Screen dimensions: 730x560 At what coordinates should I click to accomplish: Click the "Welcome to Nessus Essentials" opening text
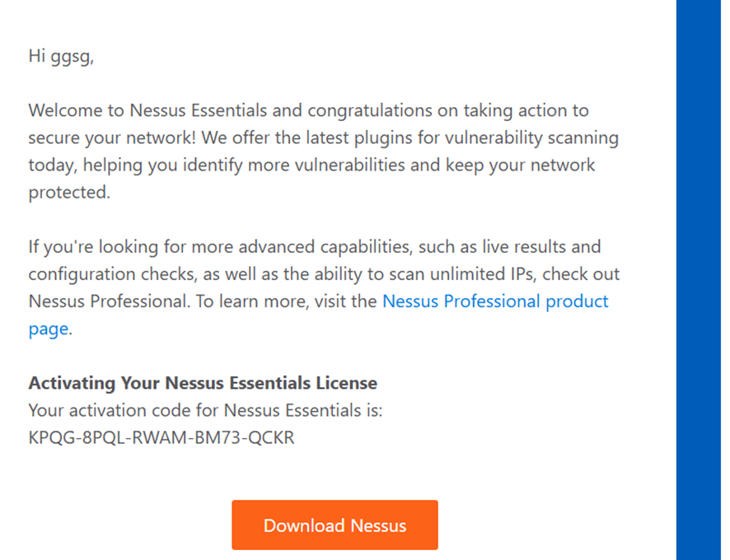coord(132,110)
